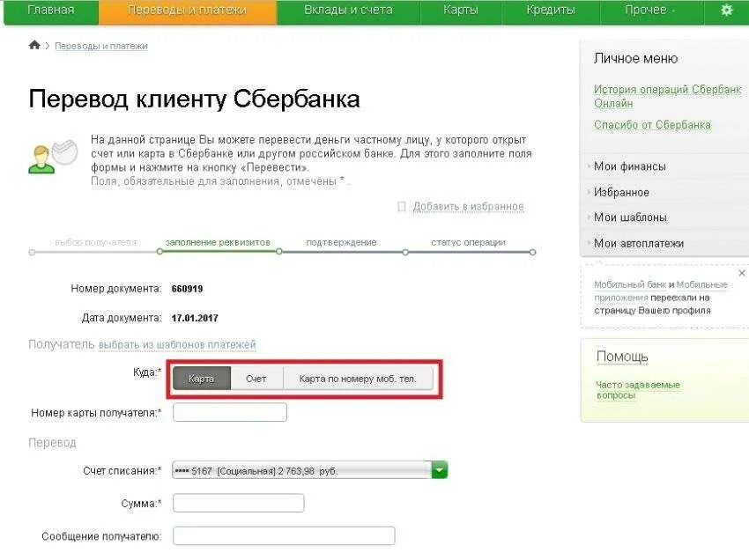Open Часто задаваемые вопросы link
Viewport: 749px width, 560px height.
click(x=638, y=390)
